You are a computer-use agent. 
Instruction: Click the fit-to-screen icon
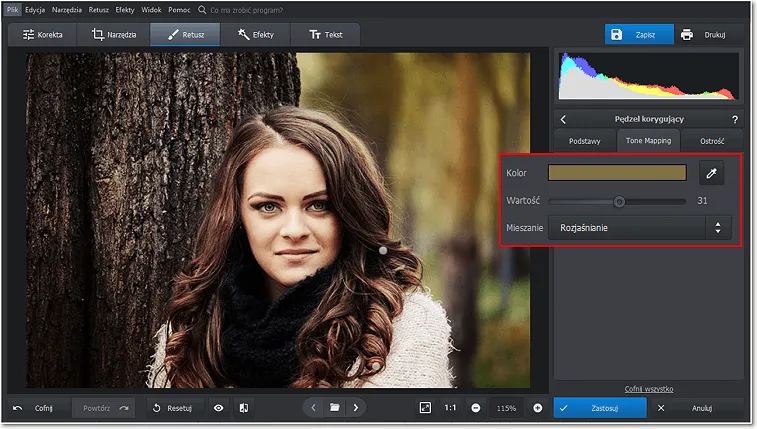click(x=425, y=408)
